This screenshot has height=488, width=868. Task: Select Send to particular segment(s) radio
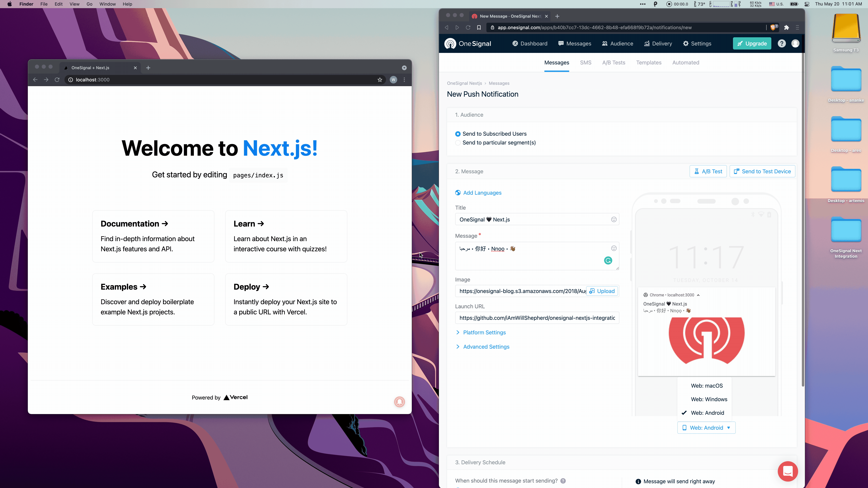[x=458, y=143]
